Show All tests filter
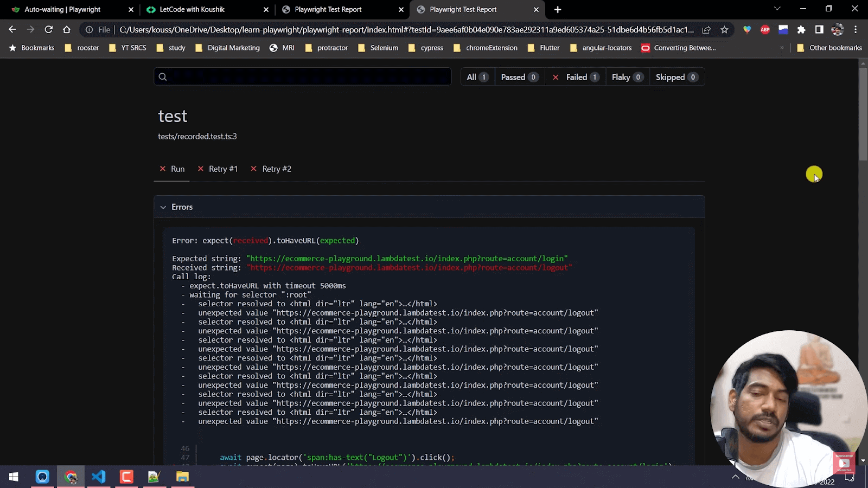This screenshot has width=868, height=488. pyautogui.click(x=477, y=77)
